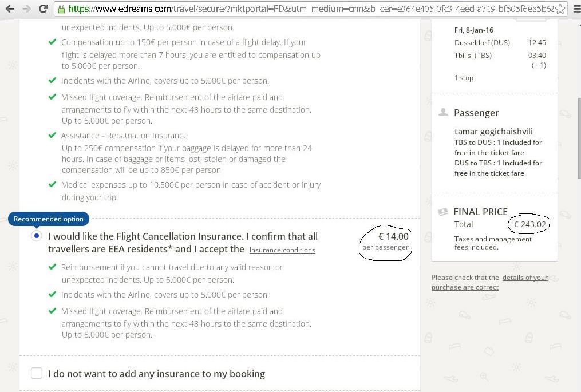Select the Flight Cancellation Insurance radio button
This screenshot has height=392, width=581.
point(37,236)
